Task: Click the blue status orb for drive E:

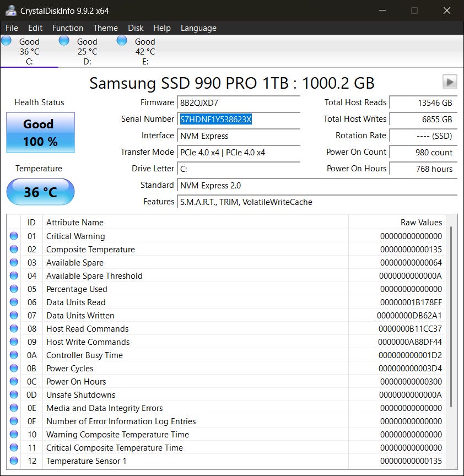Action: pos(122,40)
